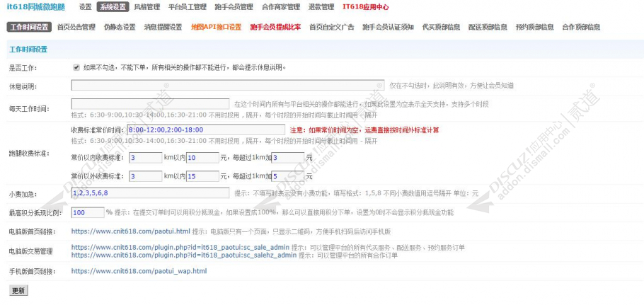The image size is (644, 305).
Task: Open 风格管理 menu
Action: click(x=147, y=7)
